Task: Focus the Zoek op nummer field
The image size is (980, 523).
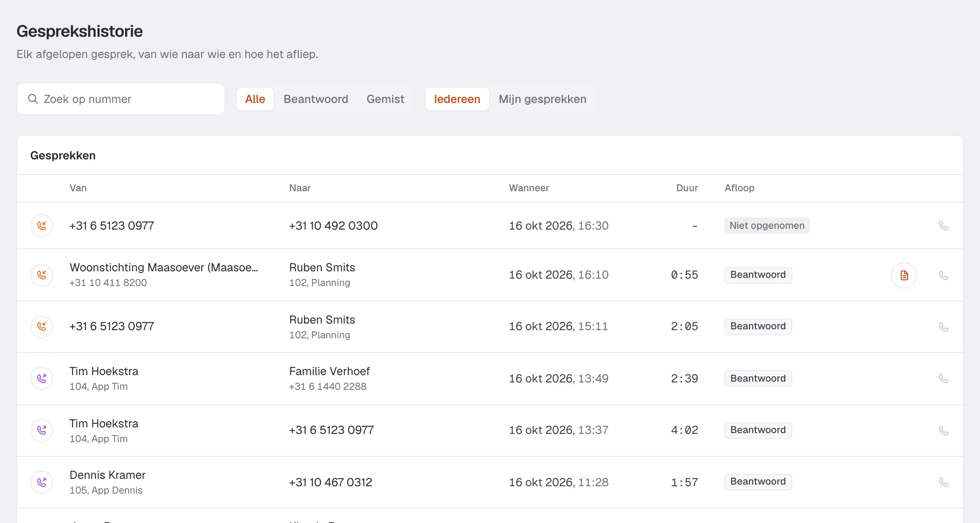Action: click(121, 99)
